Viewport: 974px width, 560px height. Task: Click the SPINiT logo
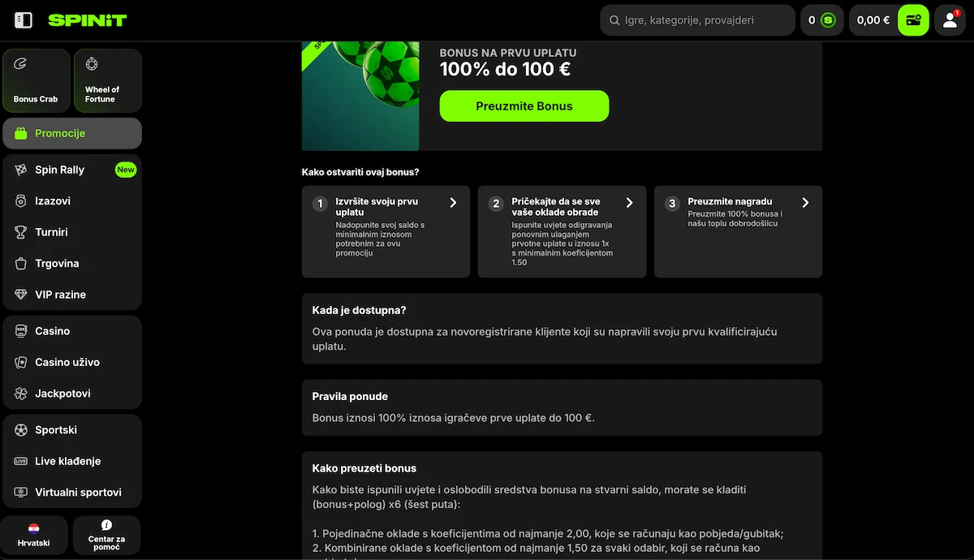(87, 20)
